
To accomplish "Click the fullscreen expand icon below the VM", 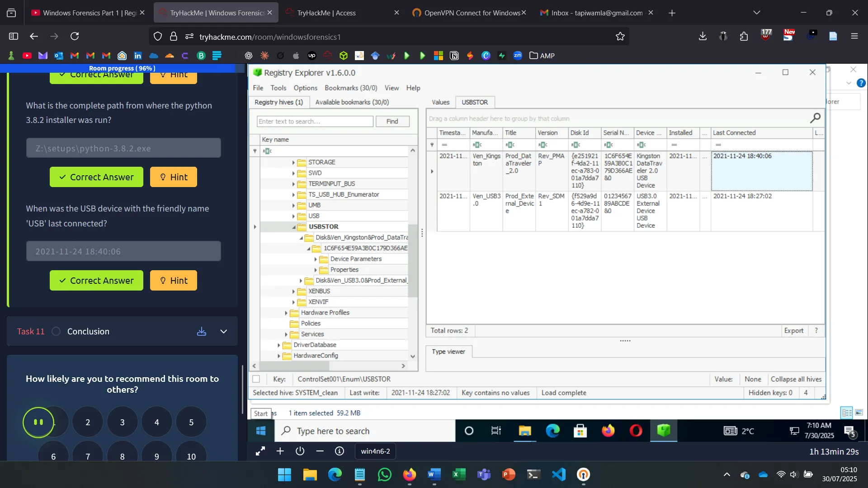I will pos(260,451).
